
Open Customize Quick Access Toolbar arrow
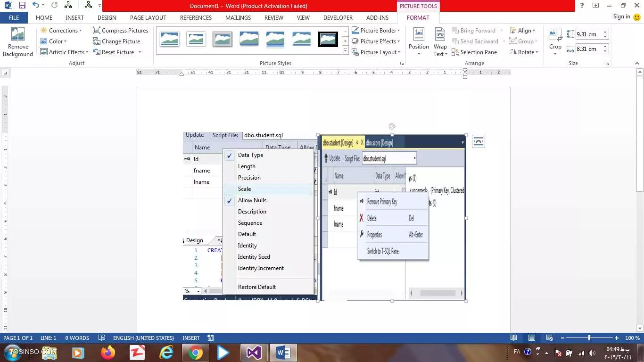pyautogui.click(x=99, y=6)
